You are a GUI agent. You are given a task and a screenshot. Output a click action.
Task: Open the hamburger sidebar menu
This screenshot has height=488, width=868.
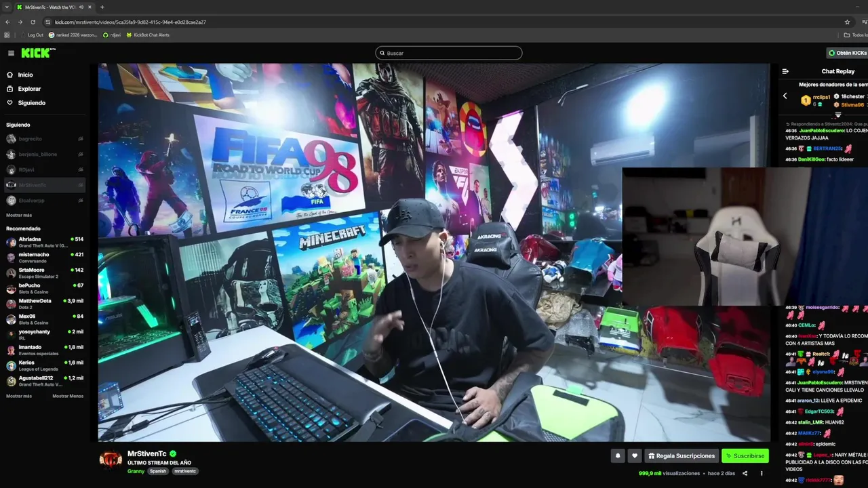[x=11, y=53]
